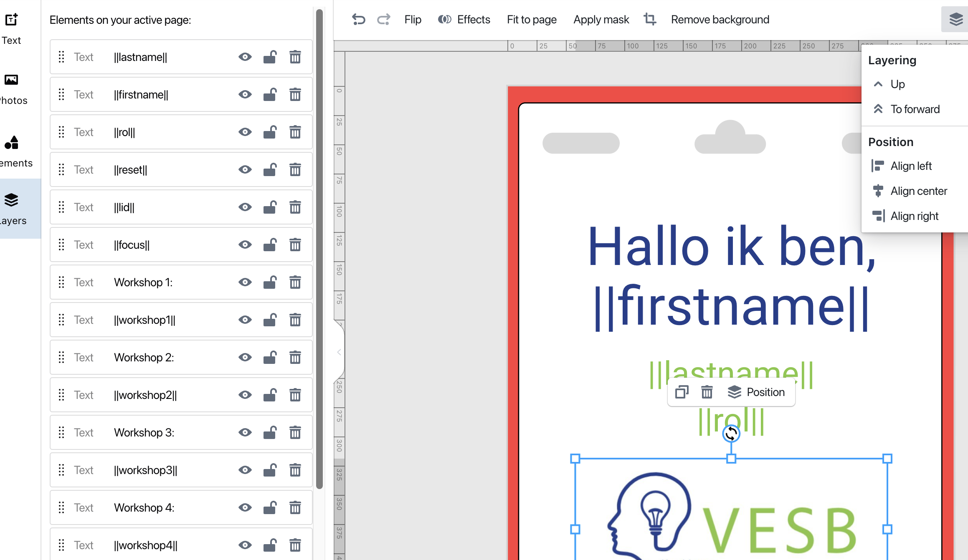Open the layers icon at top right
968x560 pixels.
tap(955, 19)
